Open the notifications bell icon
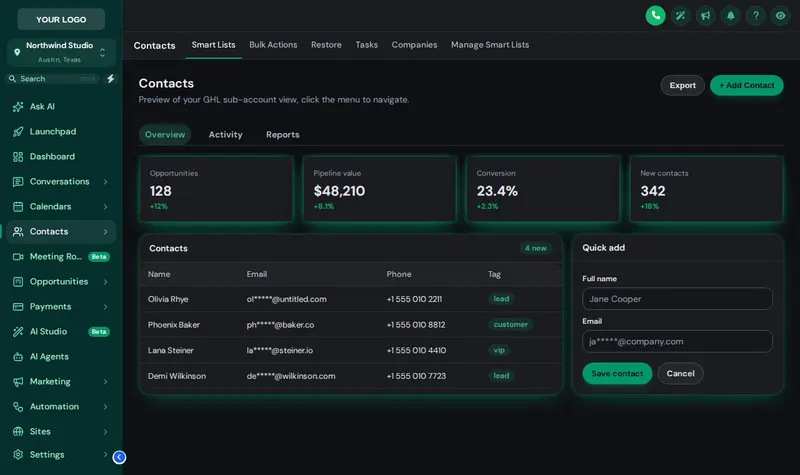The height and width of the screenshot is (475, 800). point(730,15)
